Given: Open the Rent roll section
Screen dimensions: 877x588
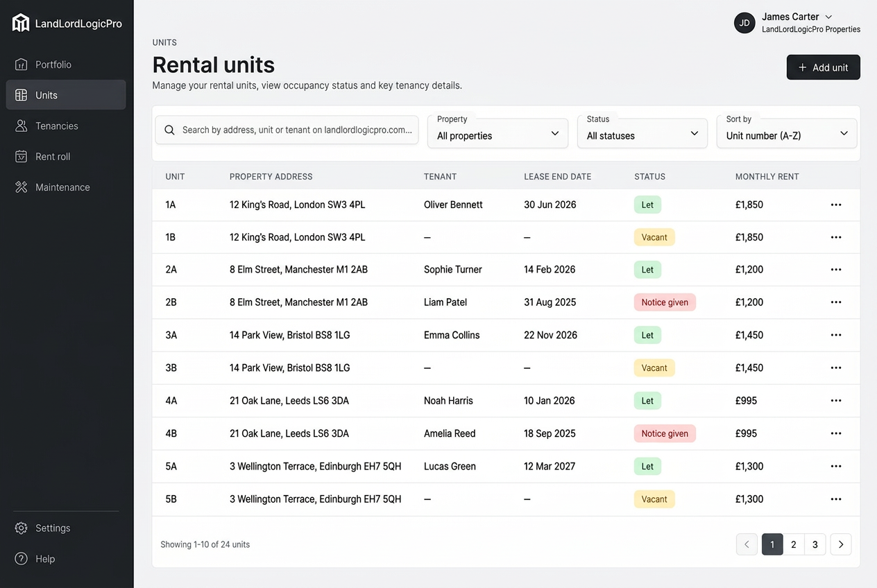Looking at the screenshot, I should click(66, 157).
